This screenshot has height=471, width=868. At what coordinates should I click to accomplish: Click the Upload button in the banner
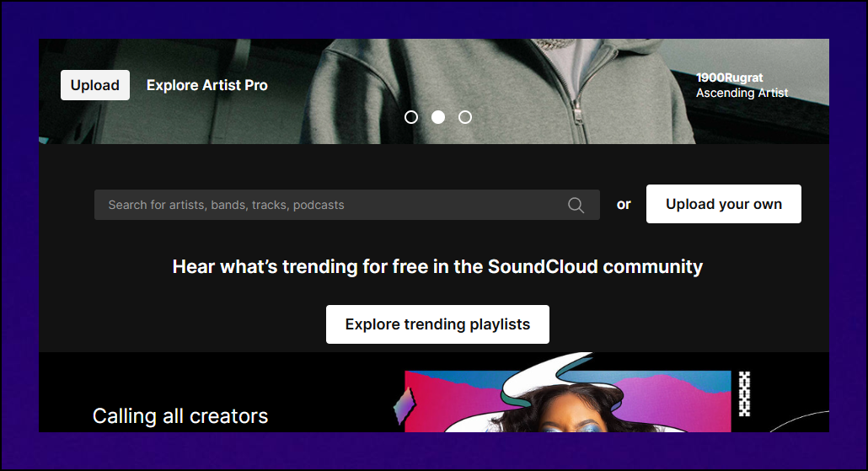[95, 85]
